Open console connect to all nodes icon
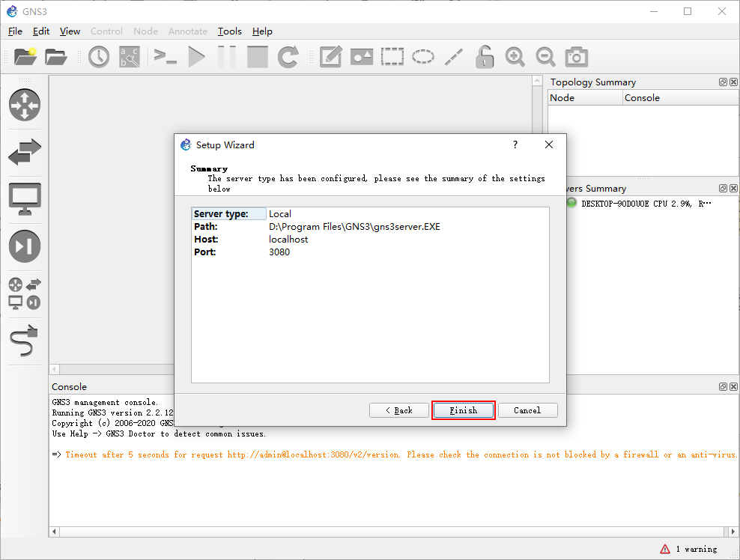 166,57
